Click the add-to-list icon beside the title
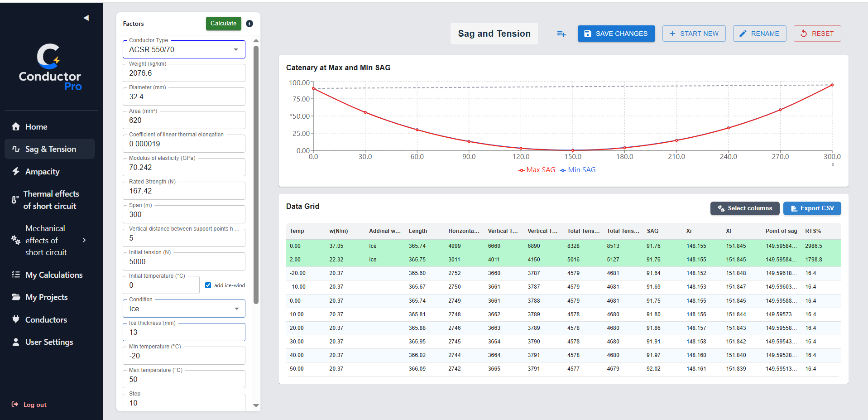 tap(561, 34)
